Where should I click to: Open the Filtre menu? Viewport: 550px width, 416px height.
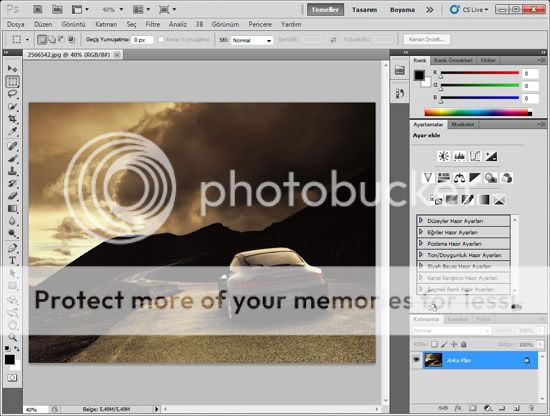click(153, 24)
